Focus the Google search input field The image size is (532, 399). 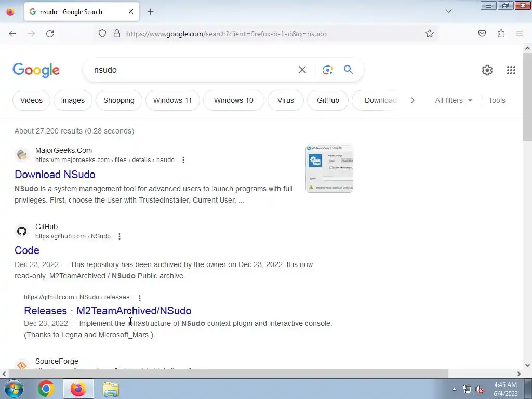pos(193,70)
